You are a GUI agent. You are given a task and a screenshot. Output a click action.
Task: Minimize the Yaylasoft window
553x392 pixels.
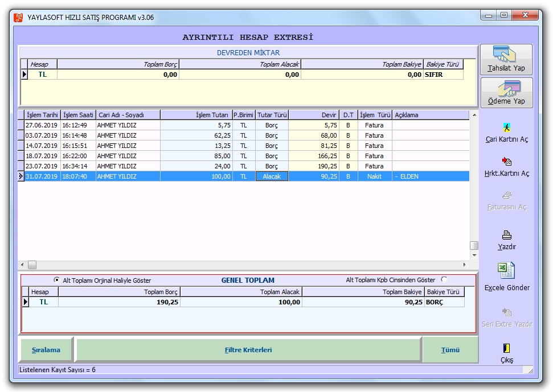[x=489, y=15]
